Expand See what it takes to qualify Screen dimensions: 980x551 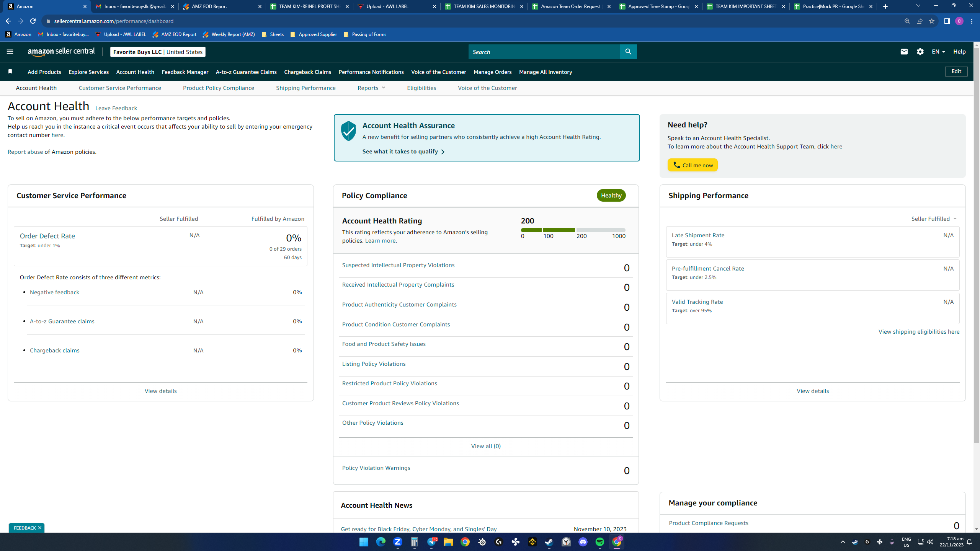(403, 152)
